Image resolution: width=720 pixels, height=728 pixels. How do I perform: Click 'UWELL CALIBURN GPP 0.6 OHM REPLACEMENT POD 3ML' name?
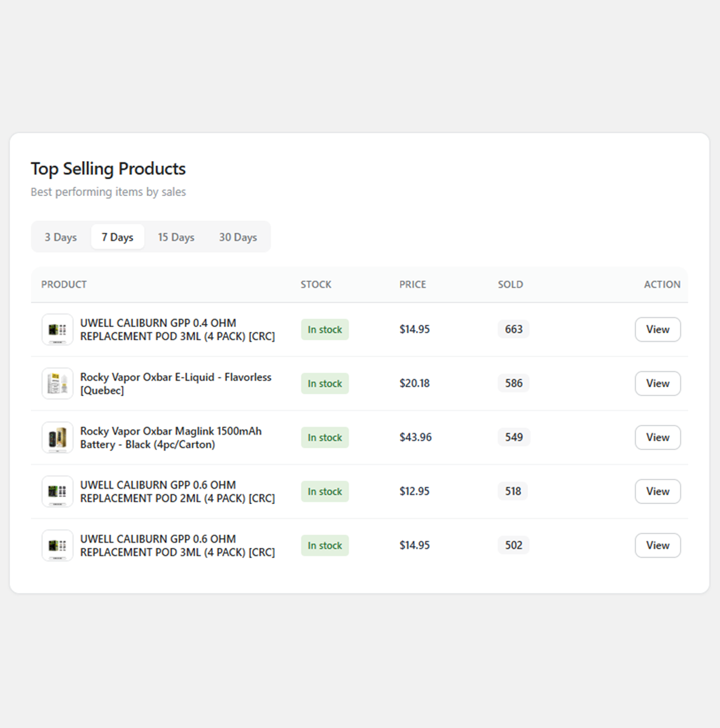[177, 545]
